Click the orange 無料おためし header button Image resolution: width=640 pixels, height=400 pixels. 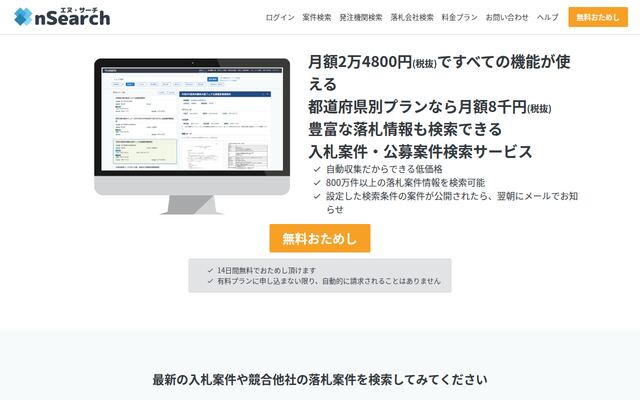tap(598, 17)
